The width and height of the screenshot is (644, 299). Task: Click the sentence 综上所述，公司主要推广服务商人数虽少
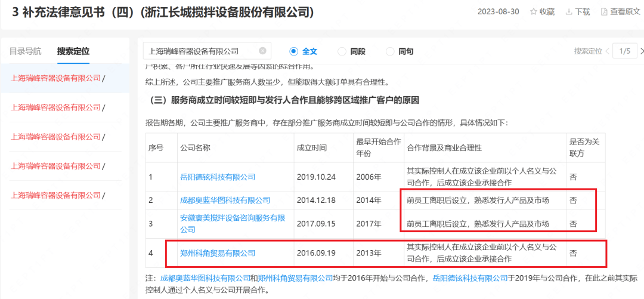click(267, 82)
